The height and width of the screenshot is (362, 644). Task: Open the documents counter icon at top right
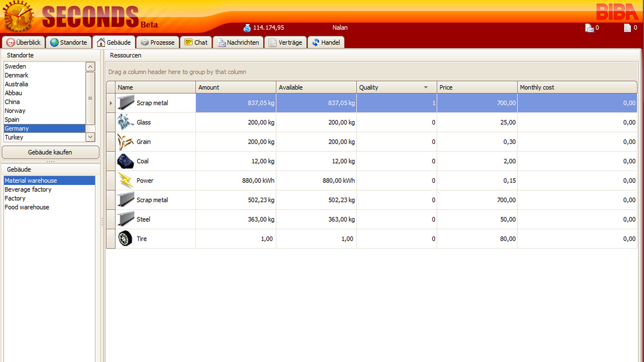click(x=627, y=28)
